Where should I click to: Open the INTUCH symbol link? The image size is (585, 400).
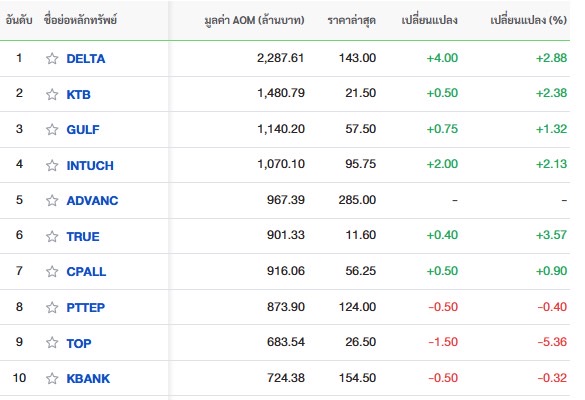[90, 165]
